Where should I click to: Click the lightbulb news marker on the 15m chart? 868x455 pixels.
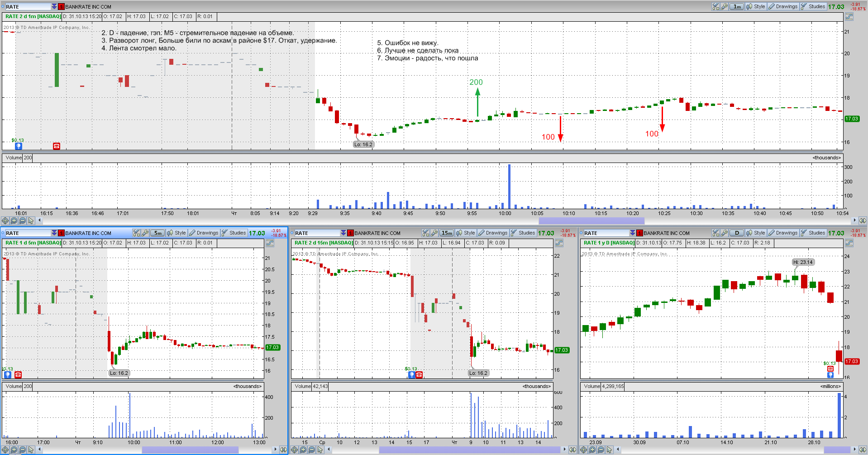tap(411, 374)
